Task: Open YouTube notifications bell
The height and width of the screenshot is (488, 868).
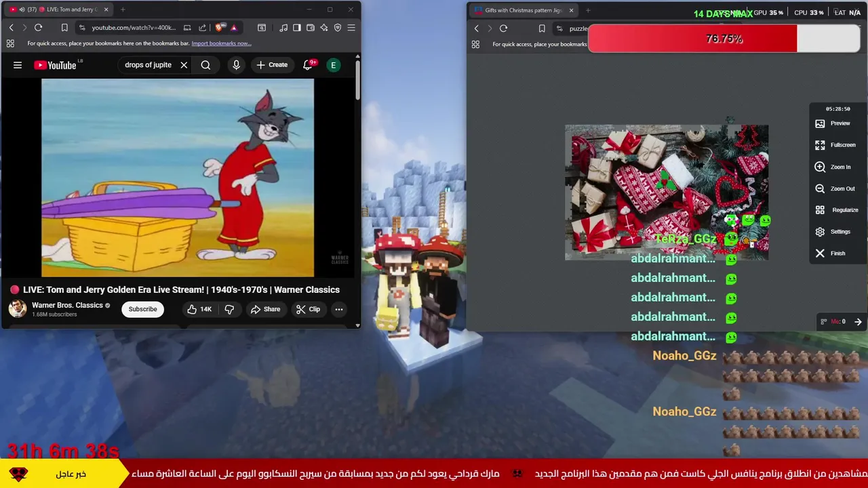Action: (307, 65)
